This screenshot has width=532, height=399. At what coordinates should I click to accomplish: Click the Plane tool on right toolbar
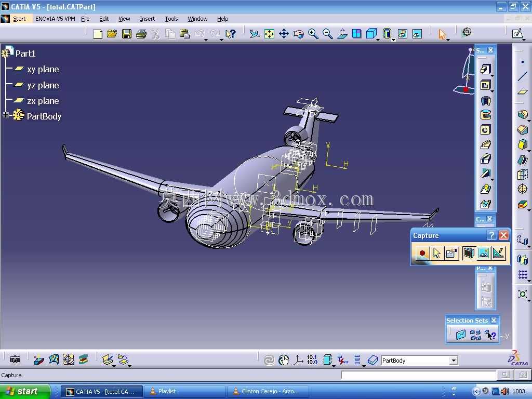tap(523, 92)
